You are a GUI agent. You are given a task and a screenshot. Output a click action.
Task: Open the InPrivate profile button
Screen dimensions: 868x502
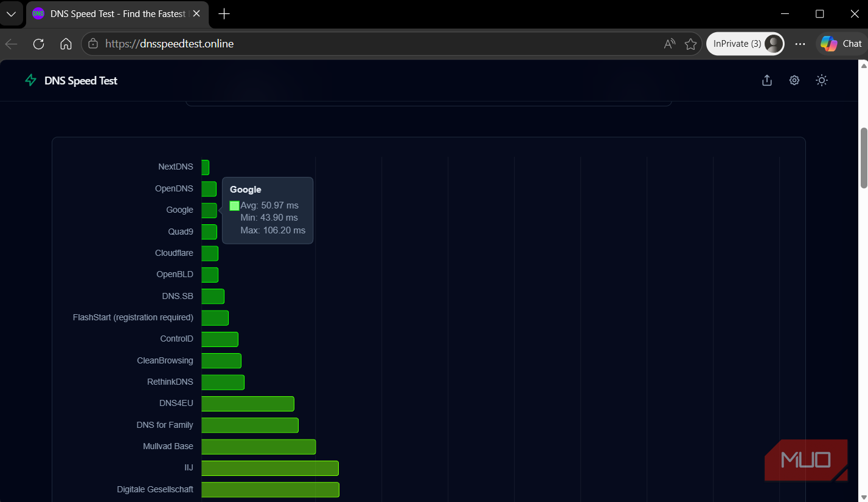745,44
